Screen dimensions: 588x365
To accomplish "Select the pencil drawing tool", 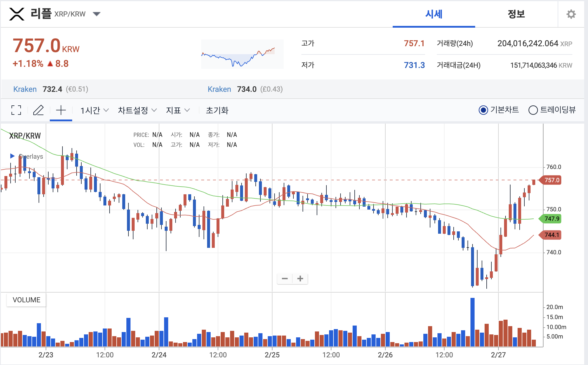I will pos(38,110).
